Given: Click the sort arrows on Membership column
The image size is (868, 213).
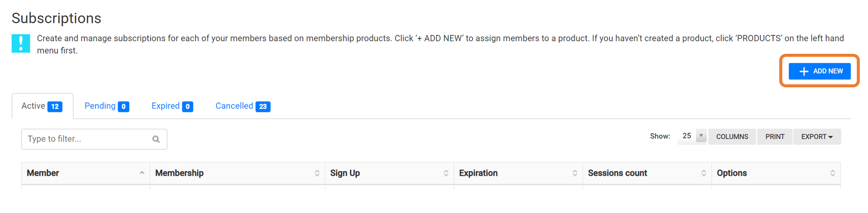Looking at the screenshot, I should pyautogui.click(x=317, y=173).
